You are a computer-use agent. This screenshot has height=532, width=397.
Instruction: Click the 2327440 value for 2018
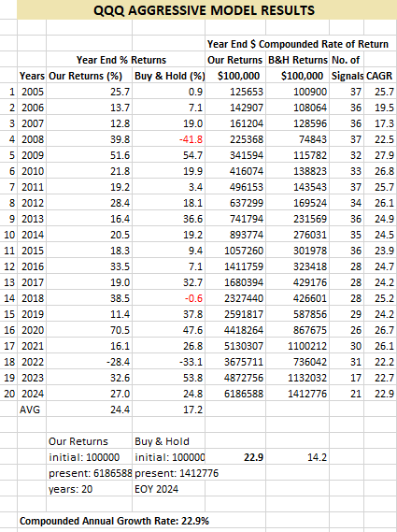click(x=244, y=298)
